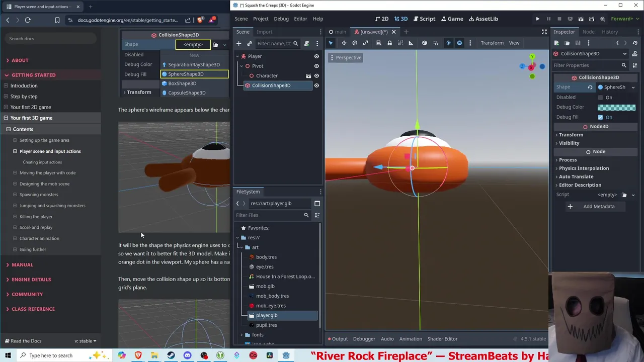Open 'Moving the player with code' docs link
The width and height of the screenshot is (644, 362).
click(x=47, y=173)
